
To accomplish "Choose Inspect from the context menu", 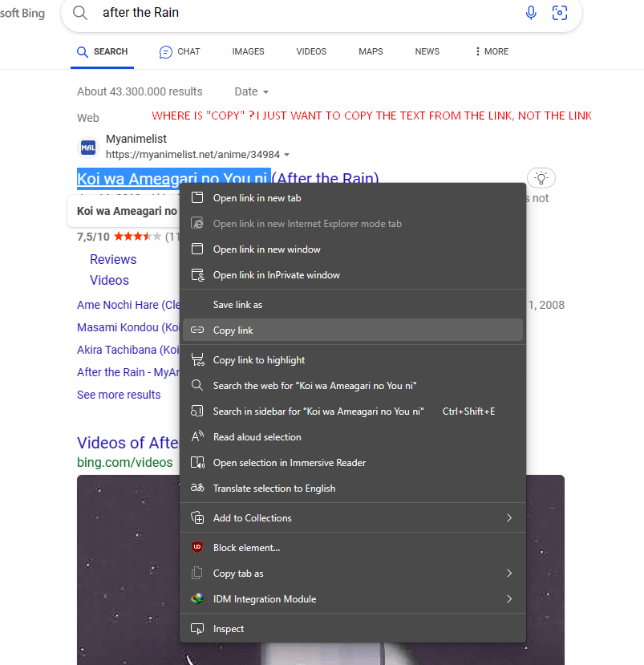I will [x=353, y=629].
